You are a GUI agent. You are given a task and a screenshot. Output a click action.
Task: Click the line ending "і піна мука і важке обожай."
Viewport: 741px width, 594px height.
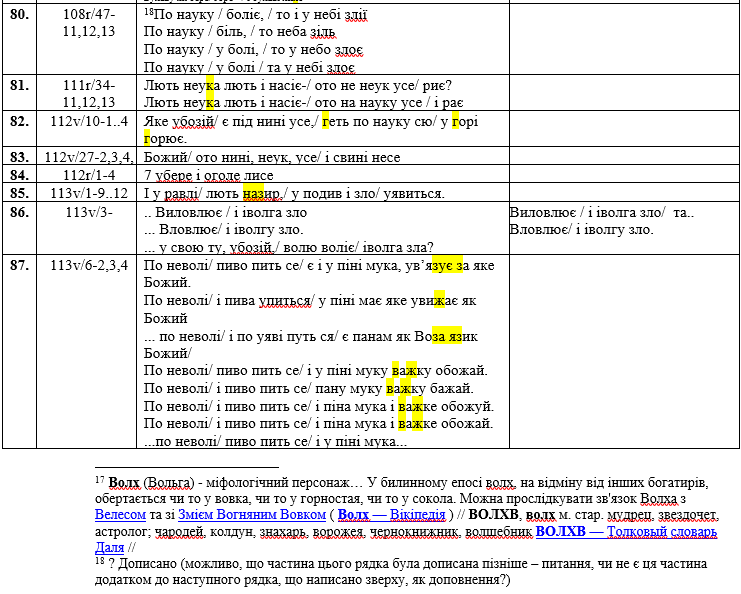[318, 423]
